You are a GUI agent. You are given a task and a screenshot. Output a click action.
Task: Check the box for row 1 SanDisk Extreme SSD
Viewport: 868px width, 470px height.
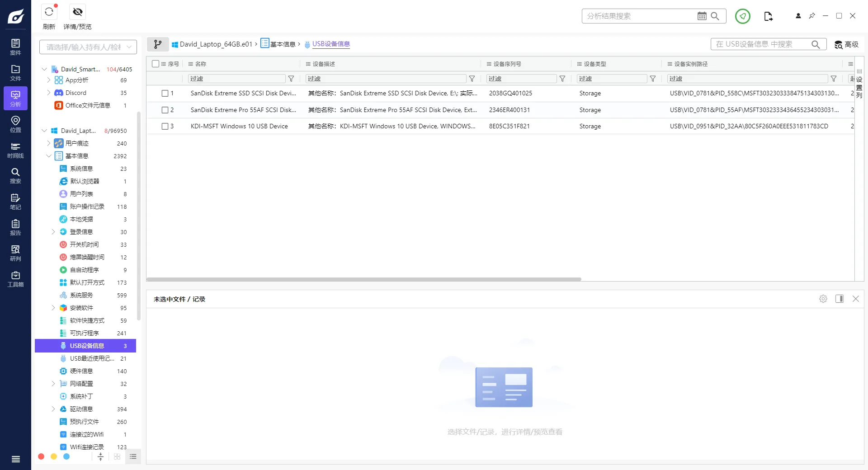[165, 94]
